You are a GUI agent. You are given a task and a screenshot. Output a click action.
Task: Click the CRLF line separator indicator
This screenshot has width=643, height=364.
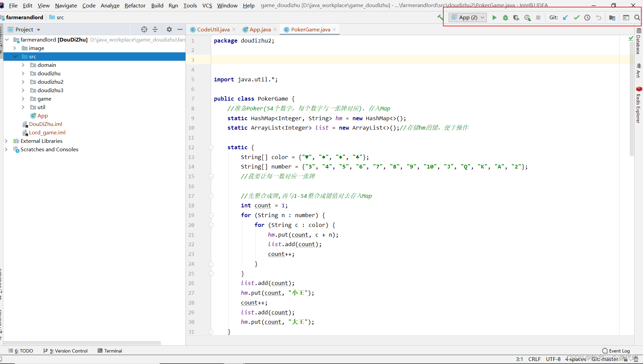(x=534, y=359)
